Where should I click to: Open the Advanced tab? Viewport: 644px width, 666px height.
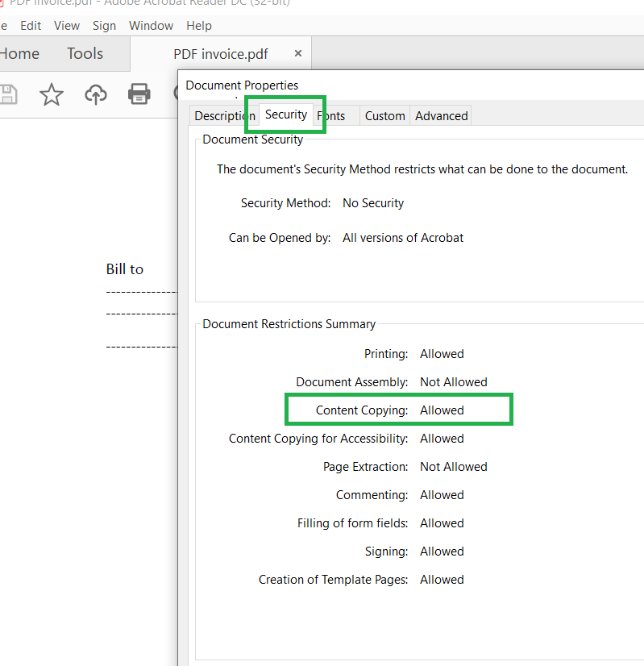pyautogui.click(x=441, y=116)
